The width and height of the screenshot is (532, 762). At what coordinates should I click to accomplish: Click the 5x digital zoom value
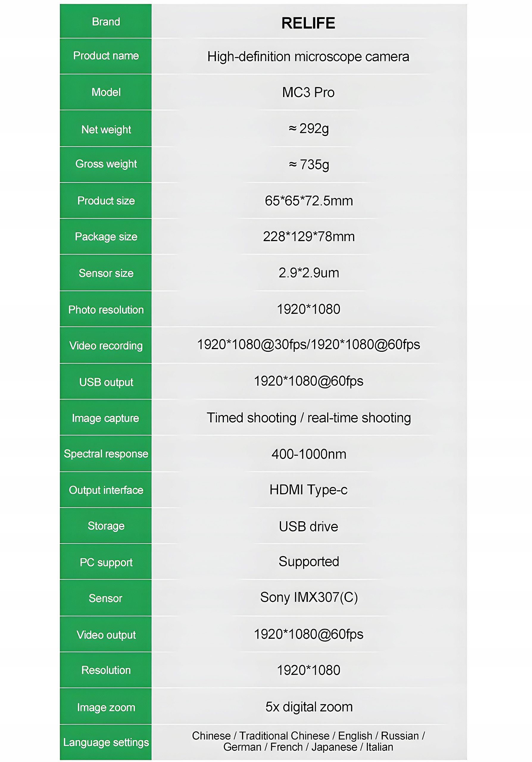click(x=309, y=707)
